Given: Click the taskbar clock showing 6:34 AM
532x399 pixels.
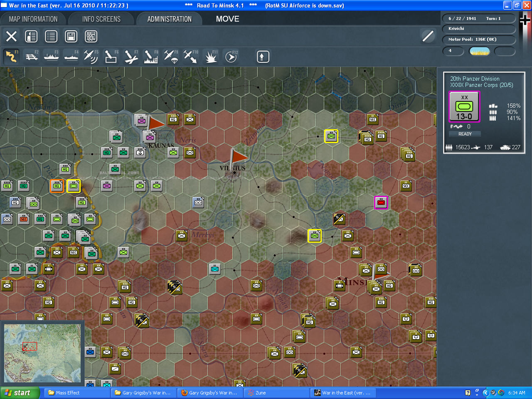Looking at the screenshot, I should click(x=517, y=393).
